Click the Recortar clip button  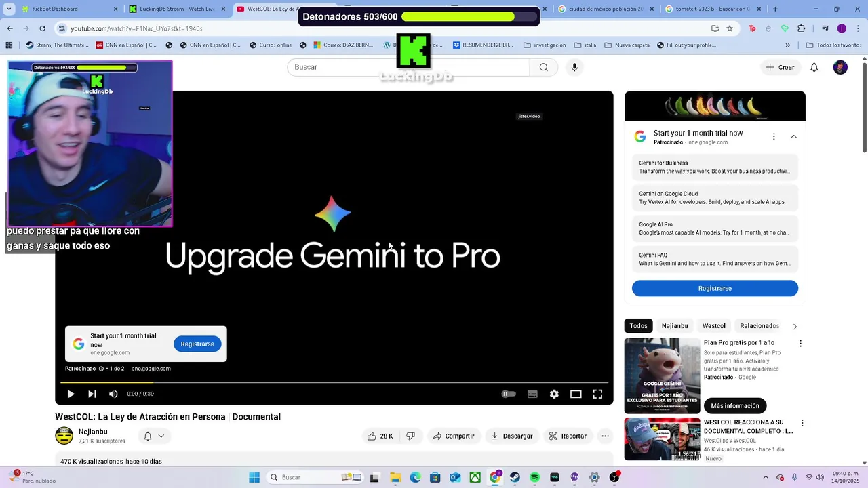[x=568, y=436]
